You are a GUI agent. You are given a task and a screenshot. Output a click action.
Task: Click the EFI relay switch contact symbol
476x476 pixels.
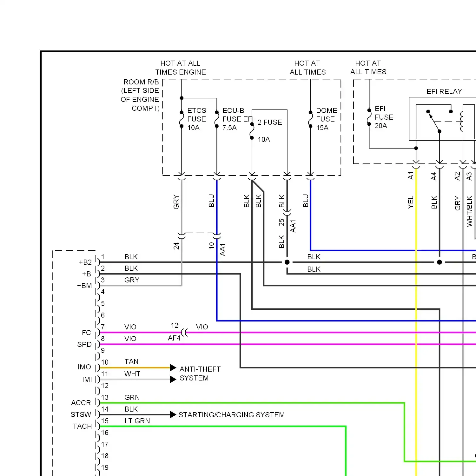439,121
